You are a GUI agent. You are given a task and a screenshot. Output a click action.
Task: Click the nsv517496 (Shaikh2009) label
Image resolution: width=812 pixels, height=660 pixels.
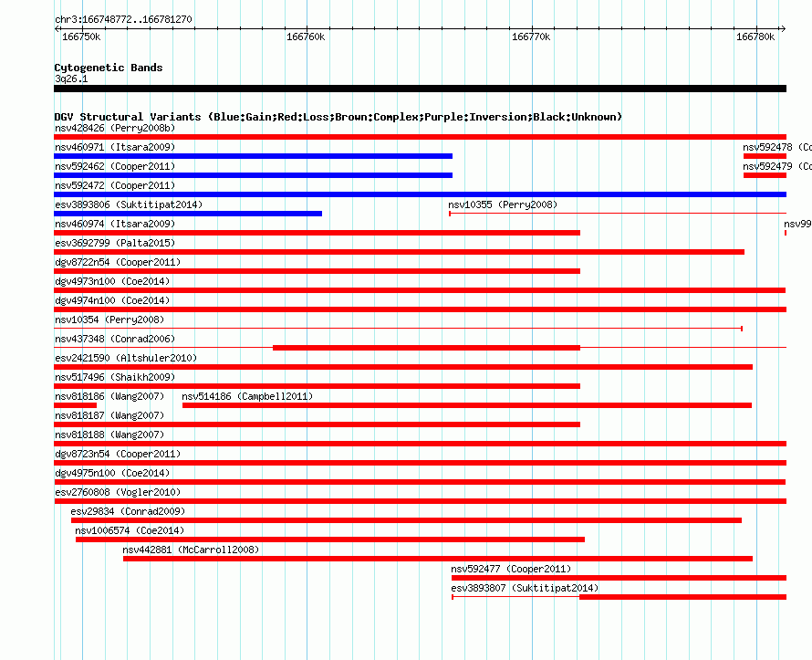click(x=115, y=377)
